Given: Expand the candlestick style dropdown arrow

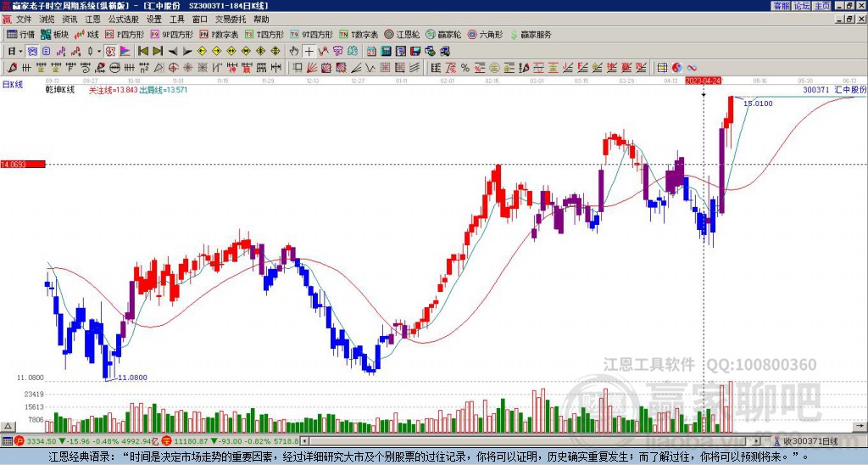Looking at the screenshot, I should [99, 52].
